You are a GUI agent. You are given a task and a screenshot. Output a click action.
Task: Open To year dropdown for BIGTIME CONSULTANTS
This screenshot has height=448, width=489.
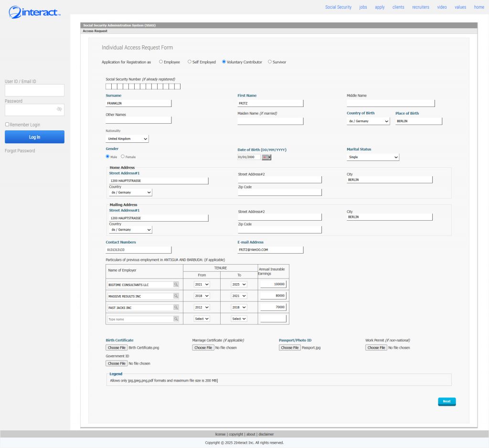(239, 285)
